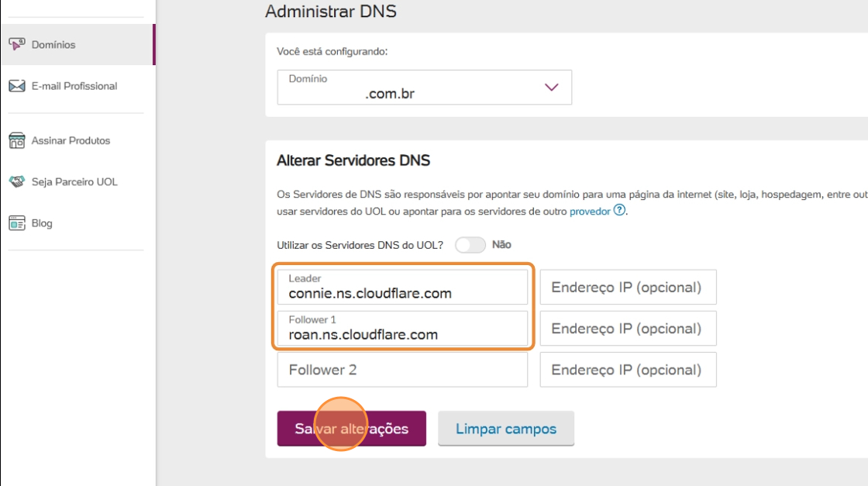868x486 pixels.
Task: Expand the Domínio dropdown arrow
Action: tap(552, 88)
